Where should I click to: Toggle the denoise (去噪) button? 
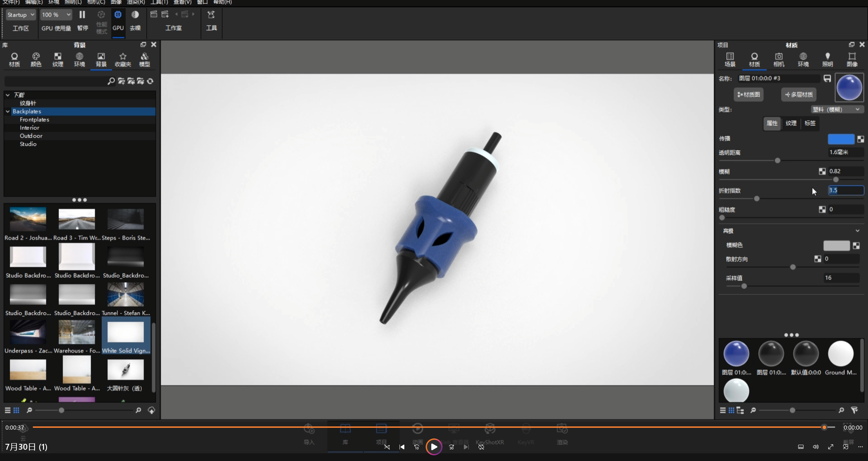point(135,20)
